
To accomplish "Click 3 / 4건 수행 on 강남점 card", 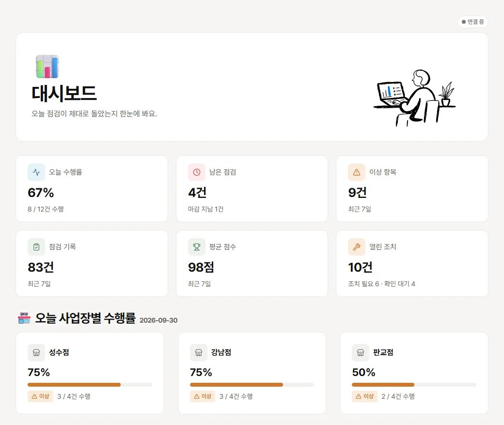I will click(x=236, y=396).
